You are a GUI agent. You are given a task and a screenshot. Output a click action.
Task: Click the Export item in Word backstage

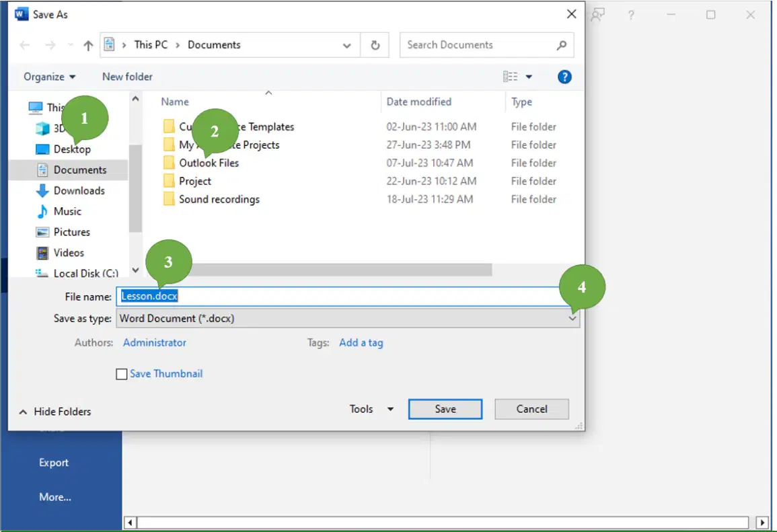pyautogui.click(x=54, y=463)
